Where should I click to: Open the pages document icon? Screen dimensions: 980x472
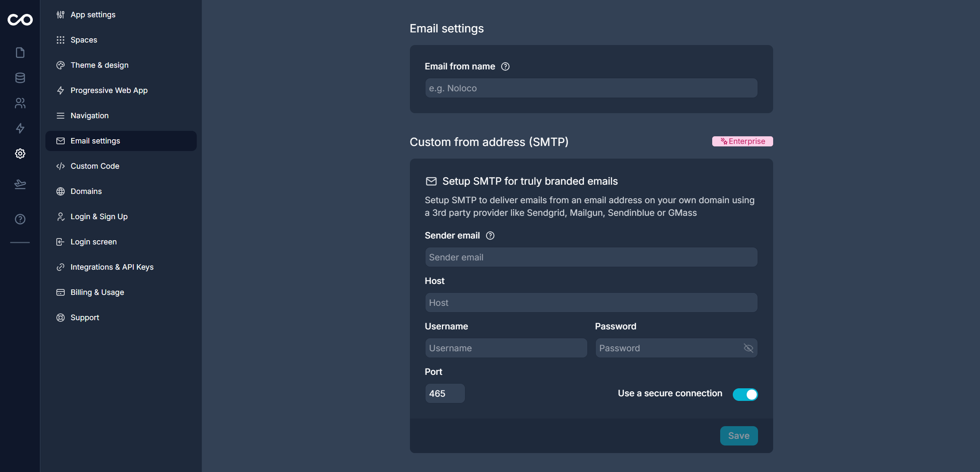(20, 53)
